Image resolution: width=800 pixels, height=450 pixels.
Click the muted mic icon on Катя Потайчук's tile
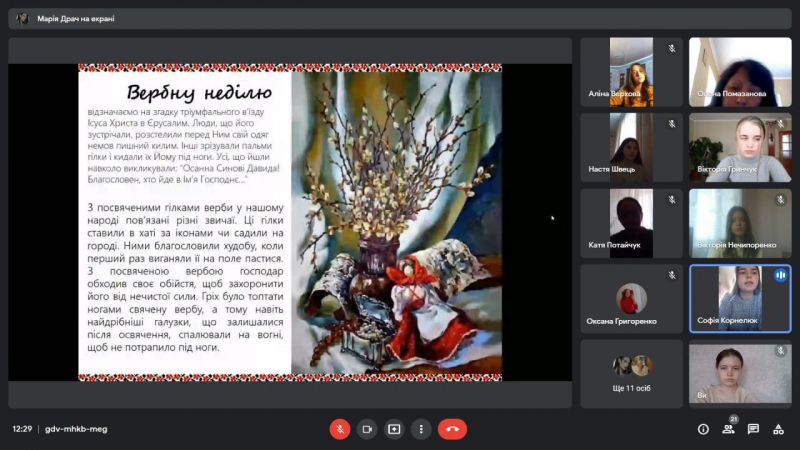[x=672, y=200]
